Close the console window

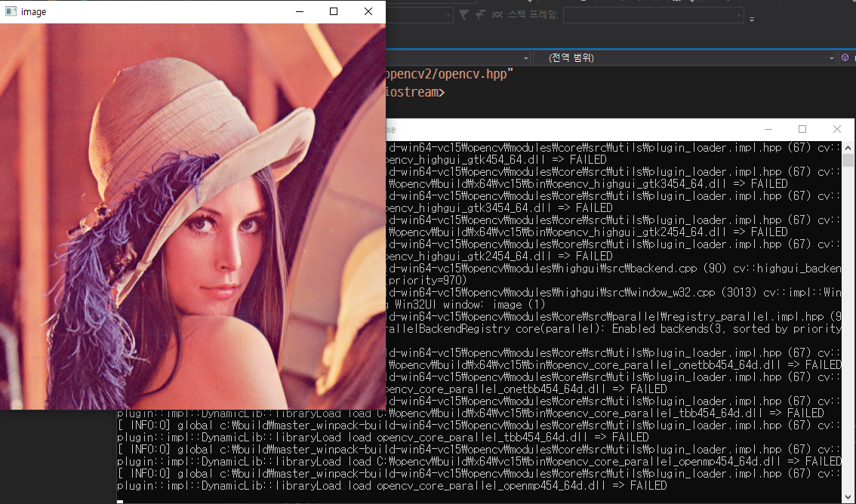pos(837,129)
